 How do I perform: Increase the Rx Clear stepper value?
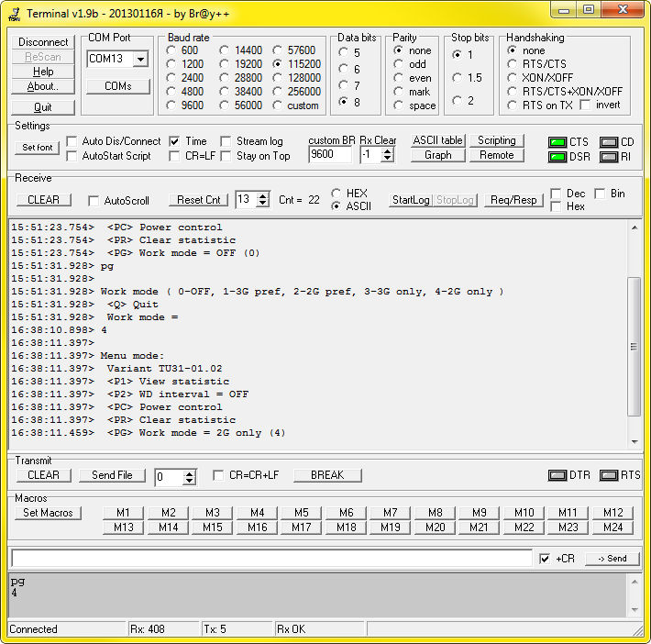point(388,150)
